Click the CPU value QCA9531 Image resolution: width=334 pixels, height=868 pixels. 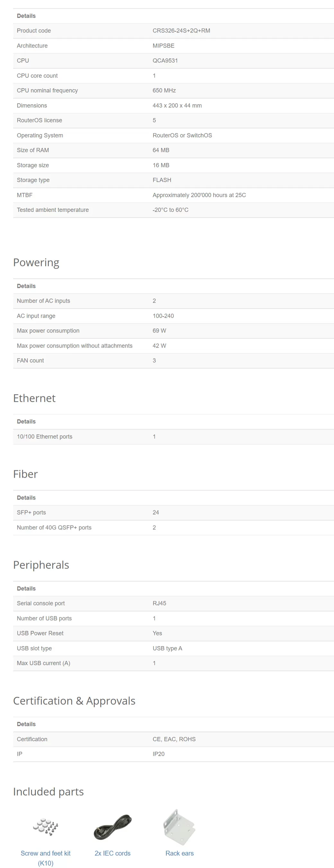tap(165, 61)
